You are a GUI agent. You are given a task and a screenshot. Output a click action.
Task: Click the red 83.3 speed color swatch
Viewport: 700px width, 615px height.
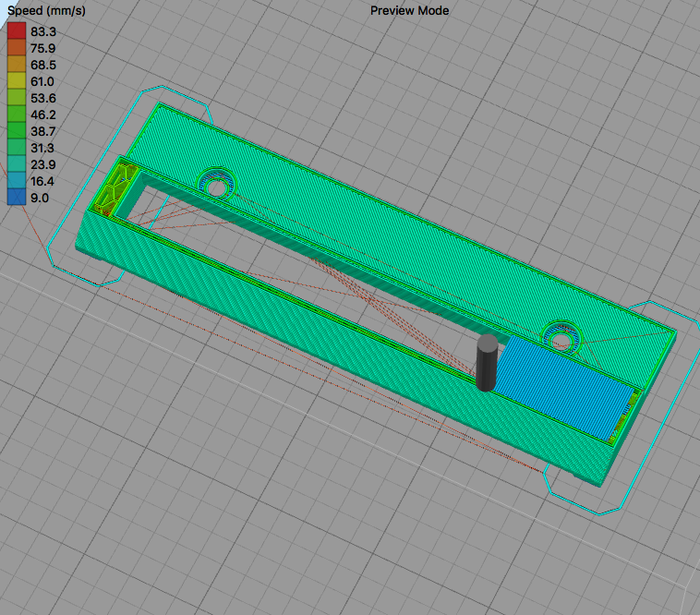[x=17, y=31]
